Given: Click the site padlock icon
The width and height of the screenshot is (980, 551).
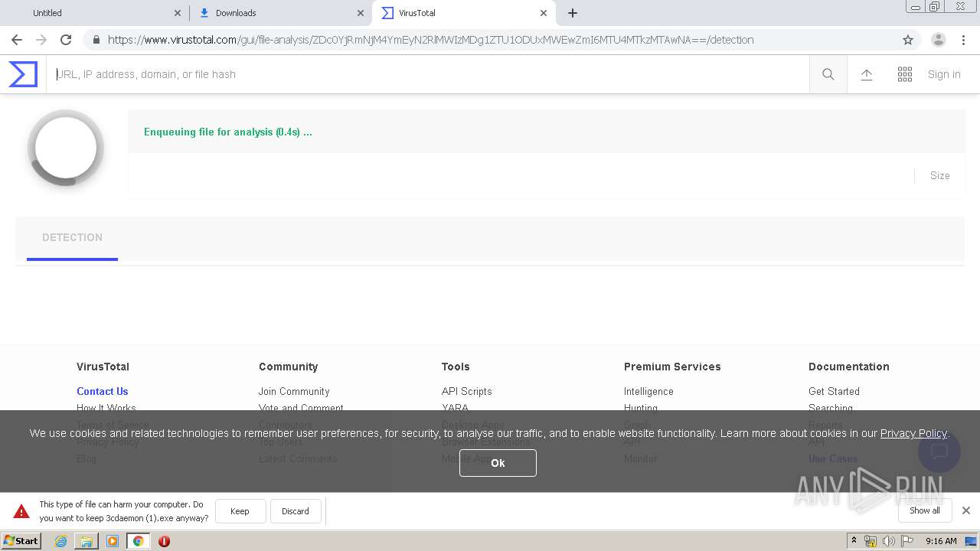Looking at the screenshot, I should (96, 40).
